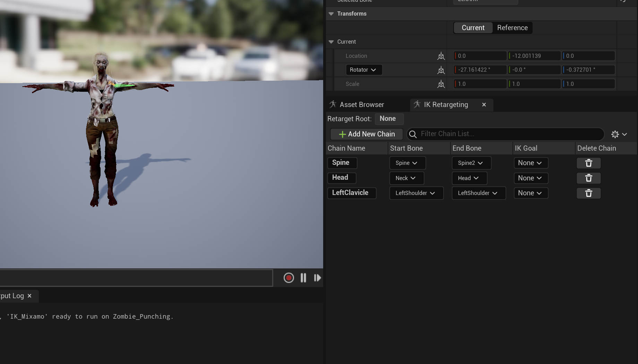
Task: Delete the Head chain
Action: (x=588, y=178)
